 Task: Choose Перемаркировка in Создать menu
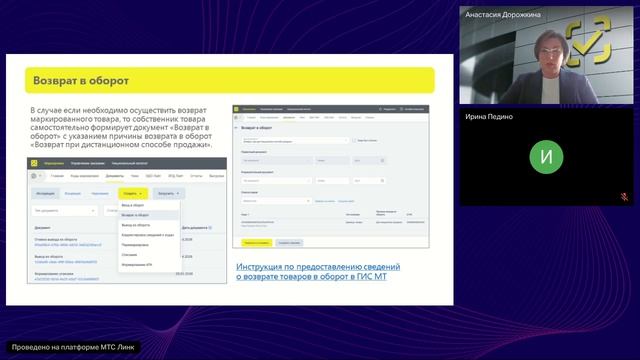pos(135,245)
